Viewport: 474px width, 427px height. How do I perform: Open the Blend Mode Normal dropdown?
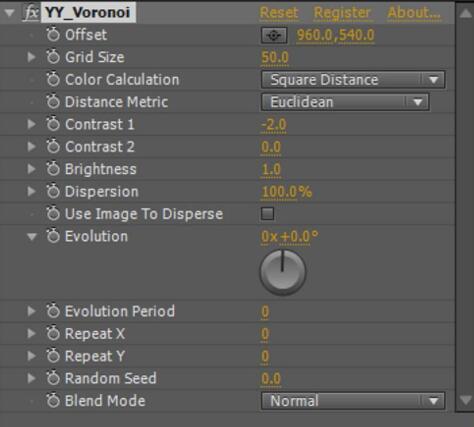(x=353, y=401)
